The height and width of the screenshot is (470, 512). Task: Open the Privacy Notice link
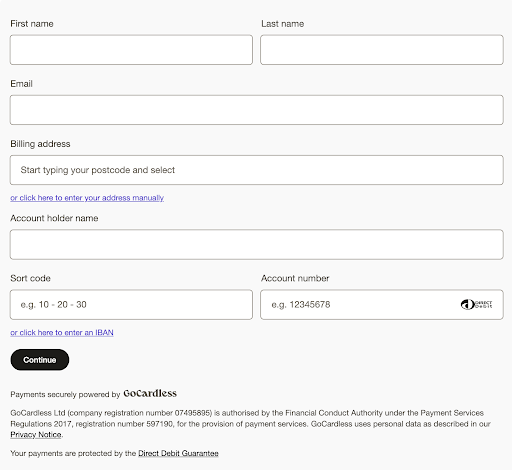point(36,435)
